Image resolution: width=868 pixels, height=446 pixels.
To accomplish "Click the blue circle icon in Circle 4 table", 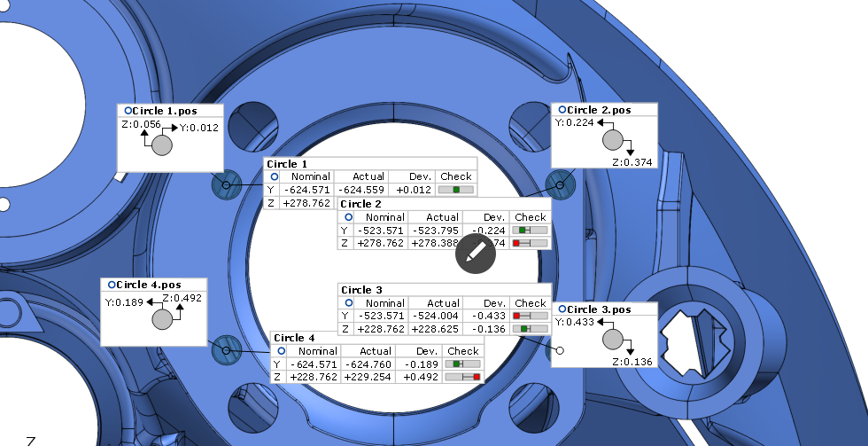I will click(x=282, y=351).
